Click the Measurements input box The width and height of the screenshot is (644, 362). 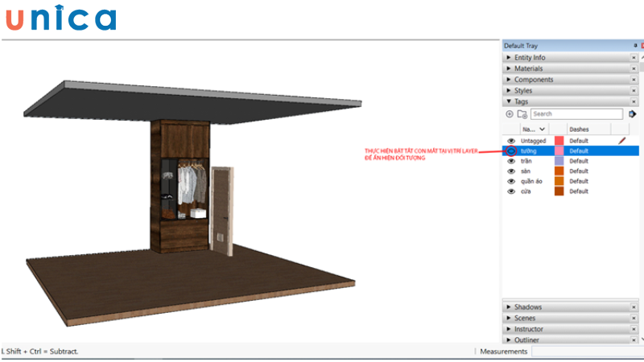point(588,352)
